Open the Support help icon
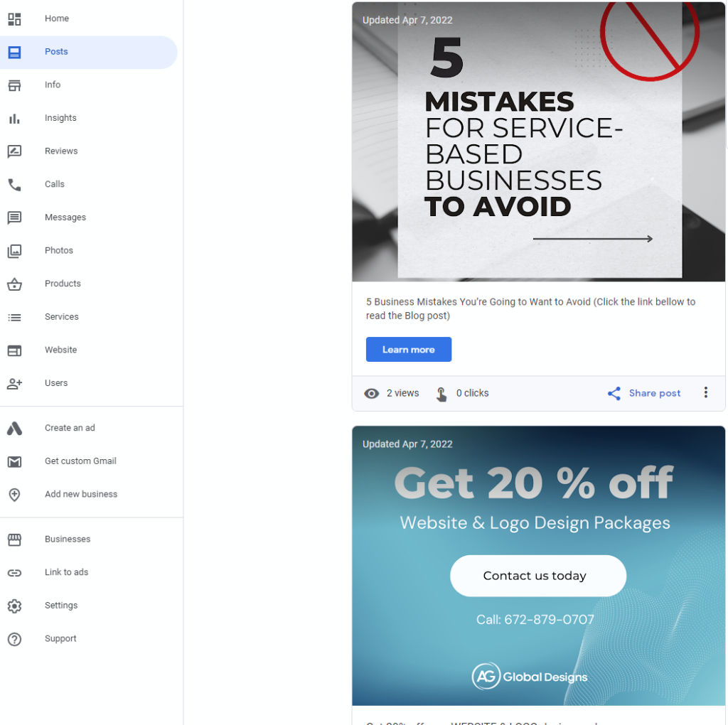The image size is (728, 725). tap(14, 640)
